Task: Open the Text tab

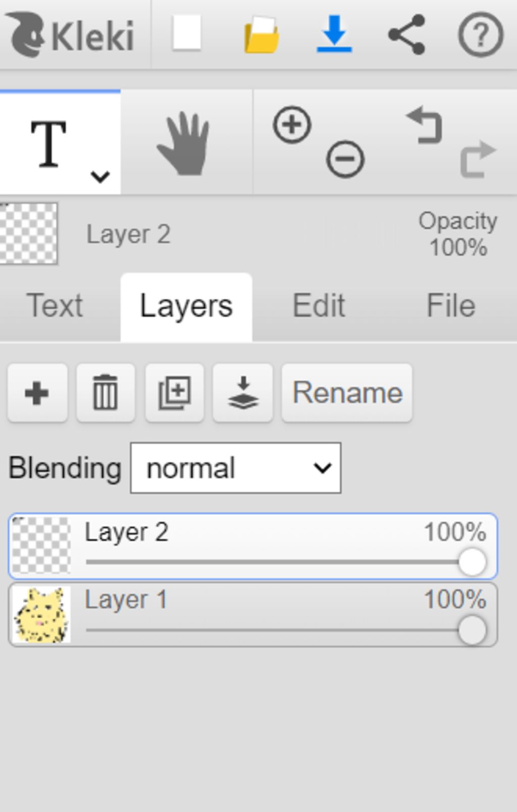Action: coord(55,306)
